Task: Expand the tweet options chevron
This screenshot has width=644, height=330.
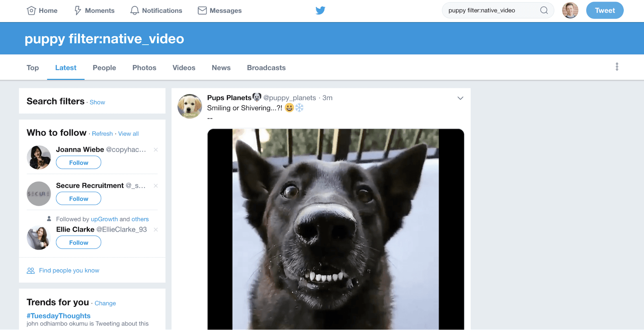Action: tap(460, 98)
